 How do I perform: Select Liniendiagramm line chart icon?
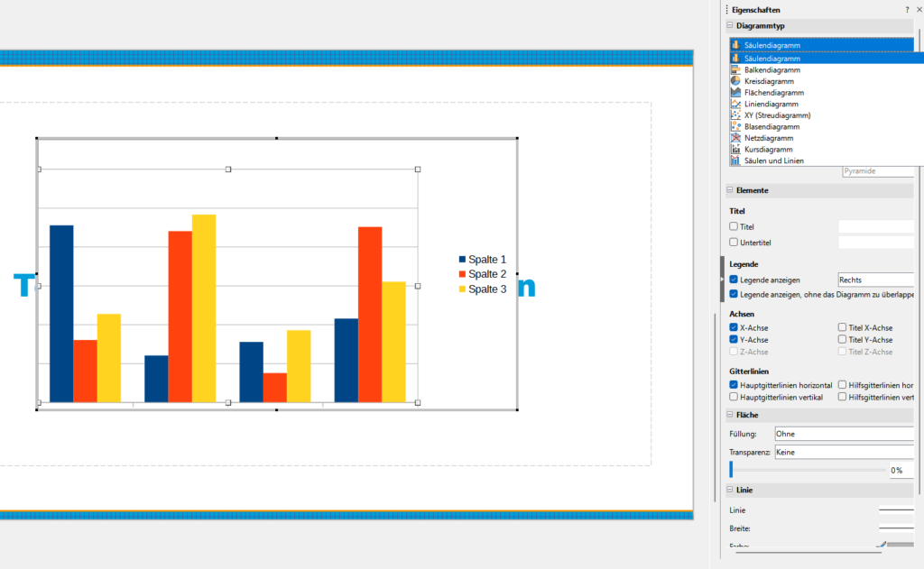pos(735,104)
